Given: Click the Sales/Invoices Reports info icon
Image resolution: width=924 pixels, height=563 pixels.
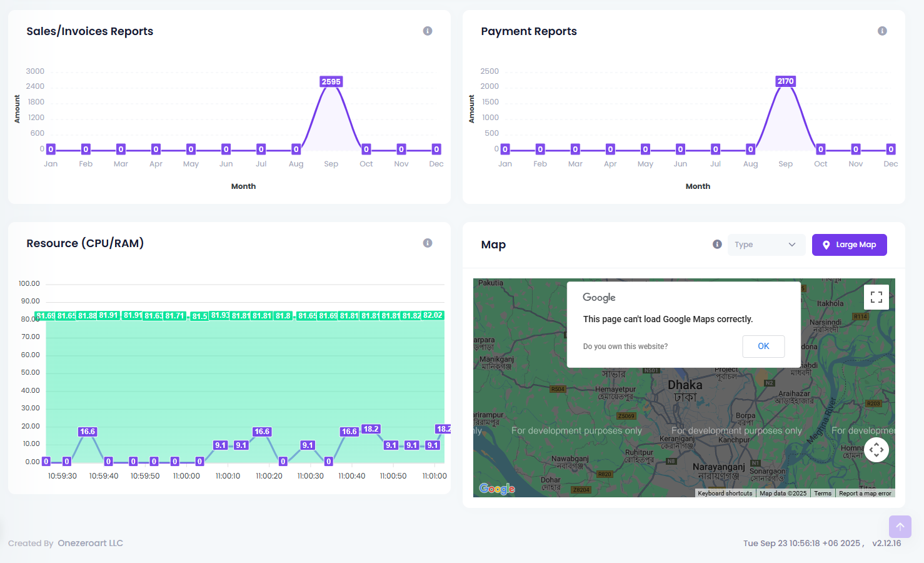Looking at the screenshot, I should tap(428, 31).
